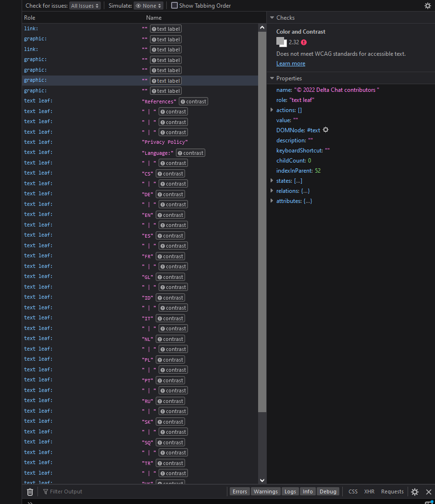Click the childCount property row
Image resolution: width=435 pixels, height=504 pixels.
click(x=351, y=161)
